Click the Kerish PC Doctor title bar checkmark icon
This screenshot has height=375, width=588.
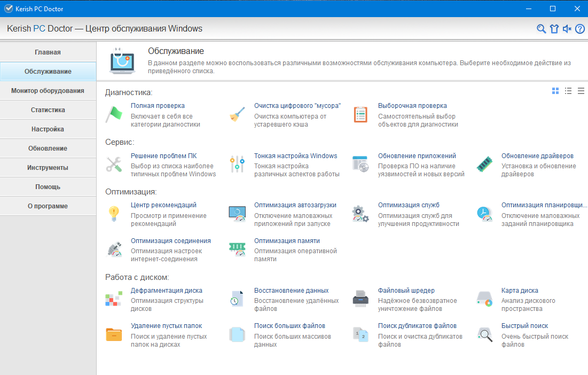[8, 9]
